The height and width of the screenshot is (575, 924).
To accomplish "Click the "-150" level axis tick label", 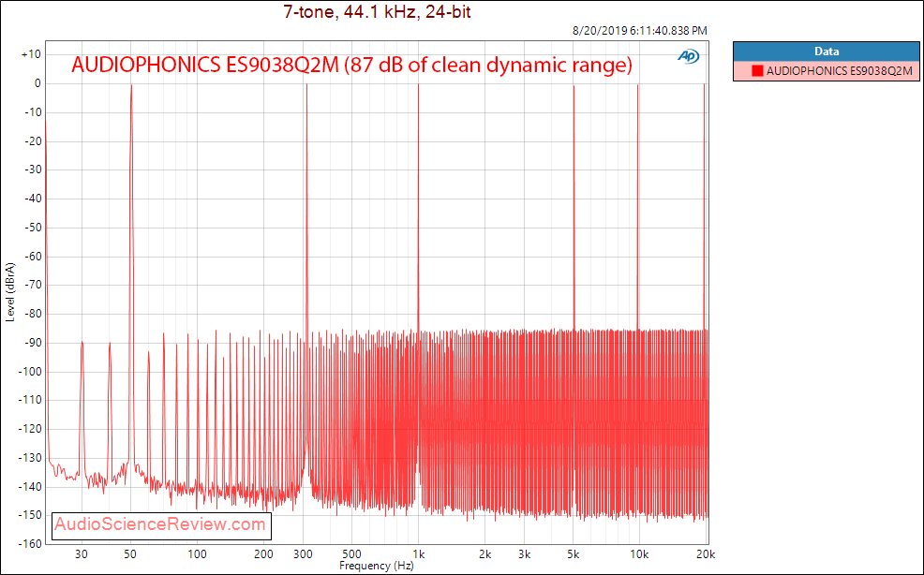I will (x=30, y=515).
